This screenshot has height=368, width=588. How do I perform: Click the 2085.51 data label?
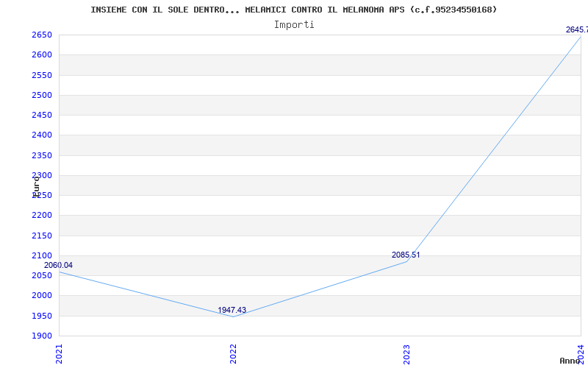coord(406,255)
